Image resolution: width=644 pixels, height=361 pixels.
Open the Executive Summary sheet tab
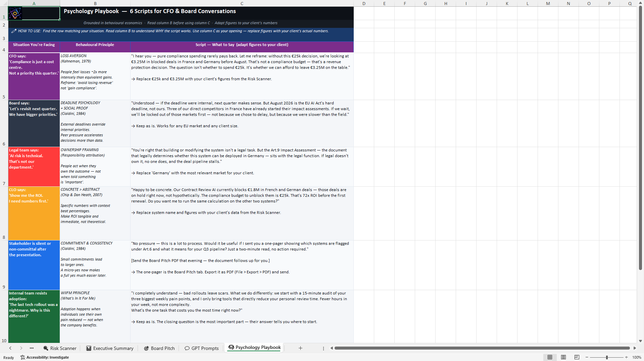110,348
